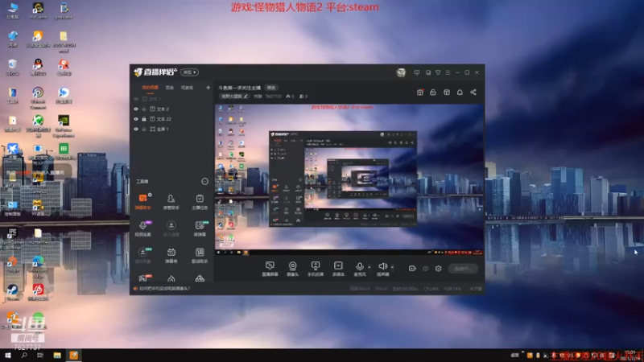Open the 弹幕助手 danmaku assistant tool
644x362 pixels.
coord(142,202)
